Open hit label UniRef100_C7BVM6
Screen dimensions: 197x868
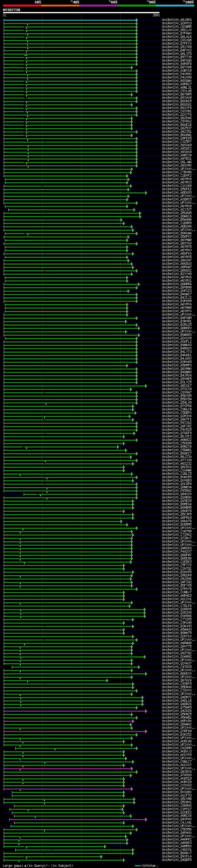177,172
